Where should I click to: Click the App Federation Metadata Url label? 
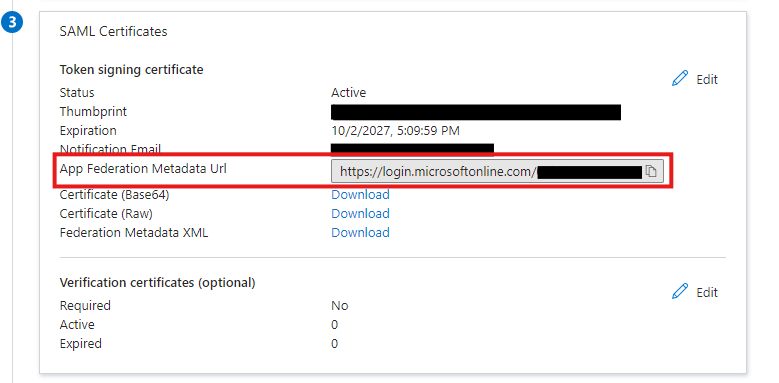point(143,169)
